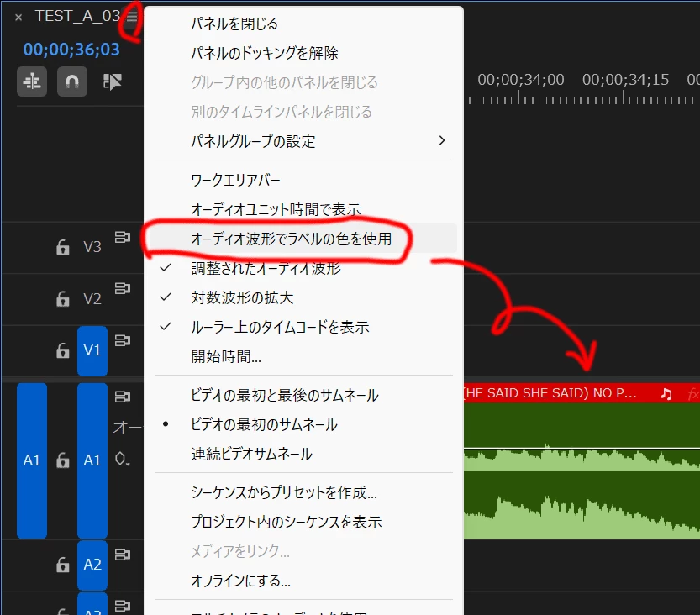Select ビデオの最初のサムネール option
Viewport: 700px width, 615px height.
[x=303, y=424]
